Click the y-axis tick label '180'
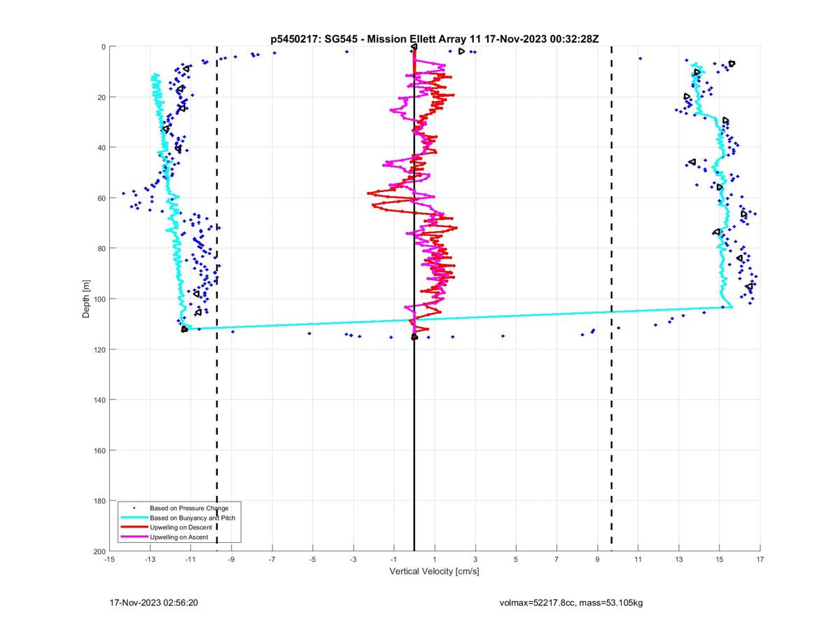Image resolution: width=840 pixels, height=620 pixels. tap(98, 501)
